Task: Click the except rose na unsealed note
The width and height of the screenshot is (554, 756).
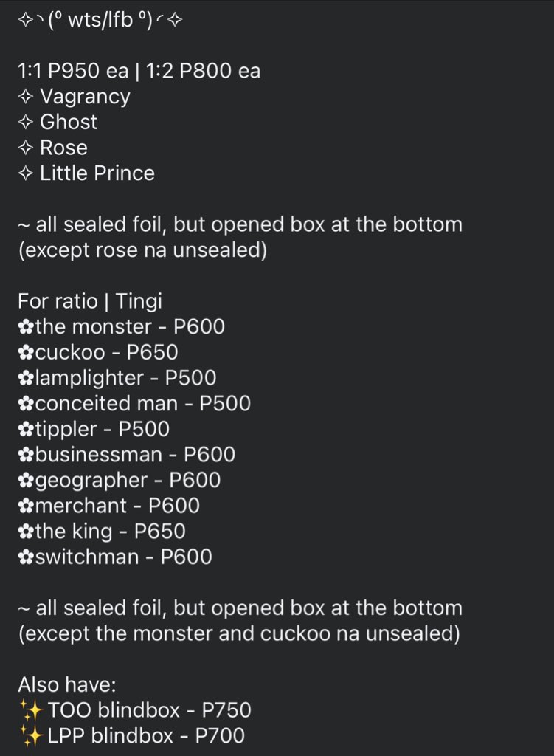Action: (x=142, y=250)
